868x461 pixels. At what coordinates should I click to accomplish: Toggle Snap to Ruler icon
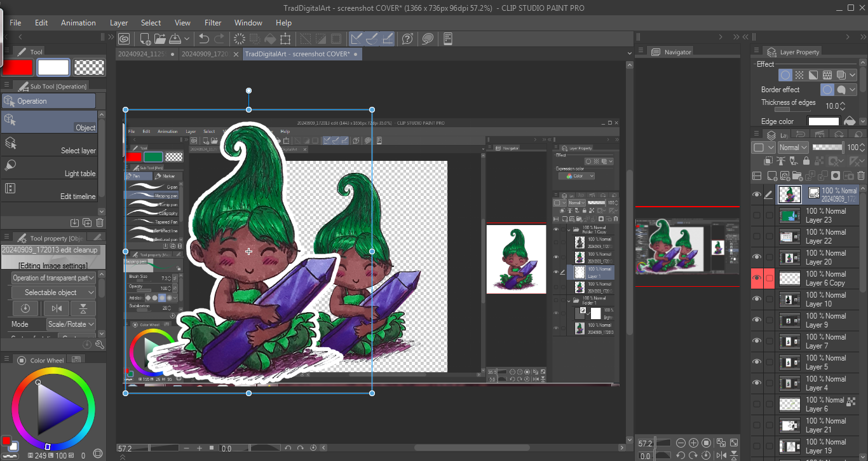(x=357, y=39)
